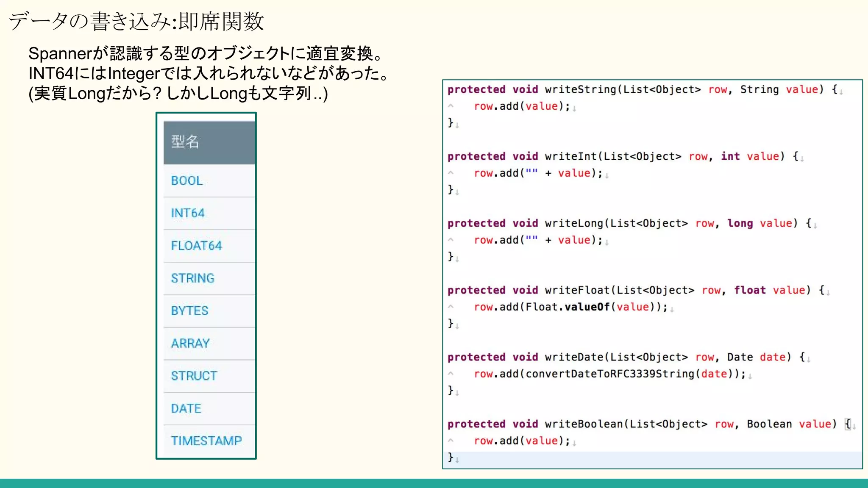This screenshot has height=488, width=868.
Task: Click the writeBoolean method signature line
Action: tap(649, 424)
